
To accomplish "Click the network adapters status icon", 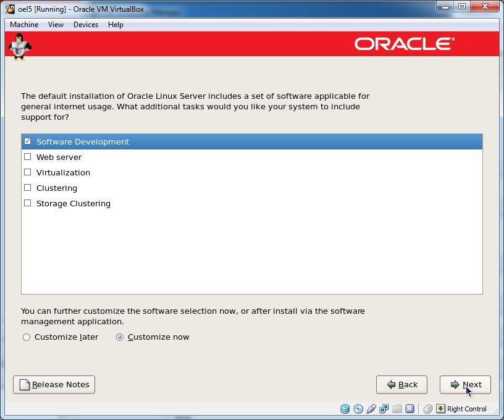I will [384, 409].
